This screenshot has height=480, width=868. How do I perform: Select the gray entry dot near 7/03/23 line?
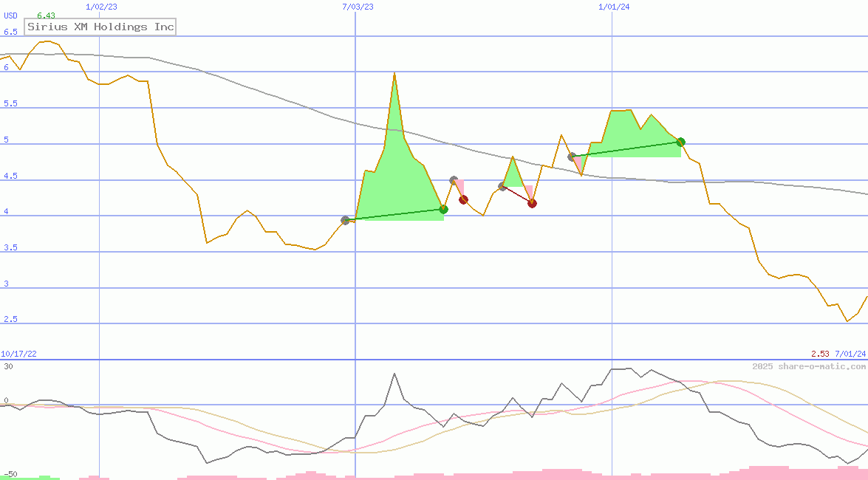pos(345,220)
